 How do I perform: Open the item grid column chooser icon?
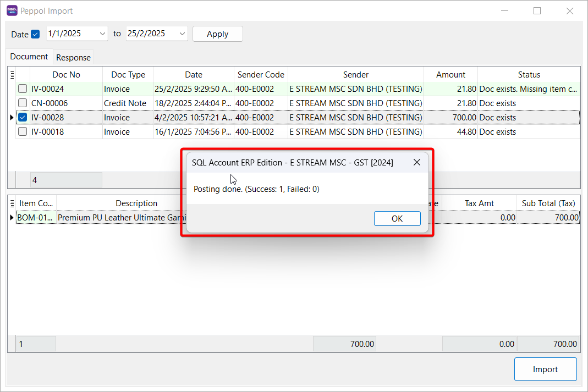click(x=12, y=203)
